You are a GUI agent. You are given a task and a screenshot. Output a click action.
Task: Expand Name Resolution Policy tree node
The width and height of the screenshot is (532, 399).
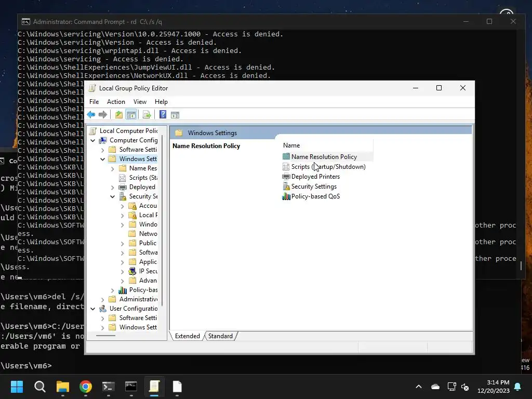112,168
